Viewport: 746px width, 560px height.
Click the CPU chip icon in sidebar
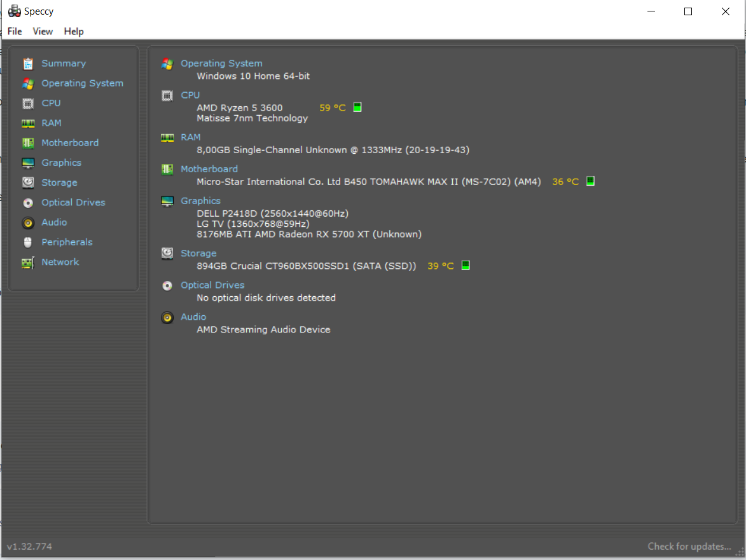click(28, 103)
